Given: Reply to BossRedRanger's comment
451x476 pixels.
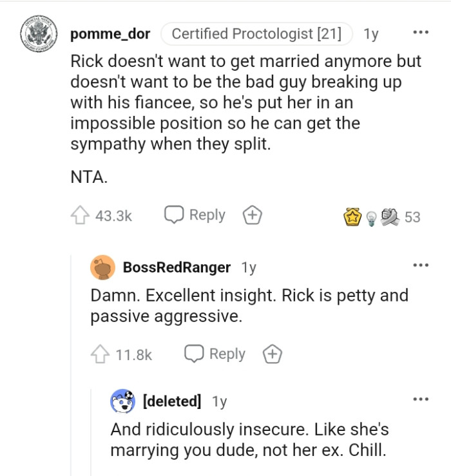Looking at the screenshot, I should tap(215, 354).
